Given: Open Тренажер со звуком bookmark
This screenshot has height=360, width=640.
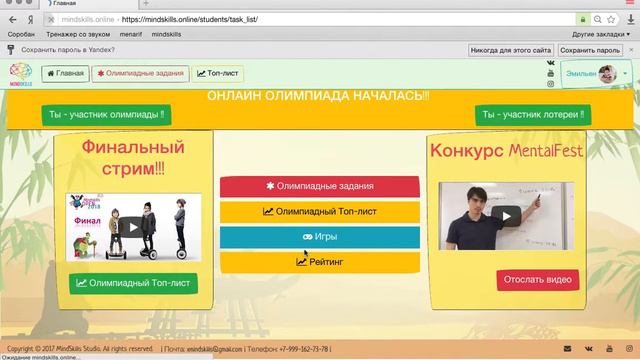Looking at the screenshot, I should tap(78, 34).
